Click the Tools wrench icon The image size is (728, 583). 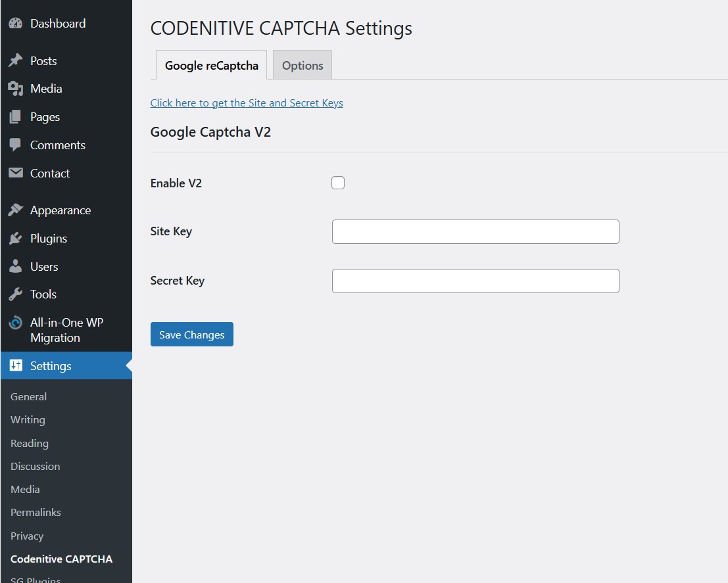click(x=15, y=294)
